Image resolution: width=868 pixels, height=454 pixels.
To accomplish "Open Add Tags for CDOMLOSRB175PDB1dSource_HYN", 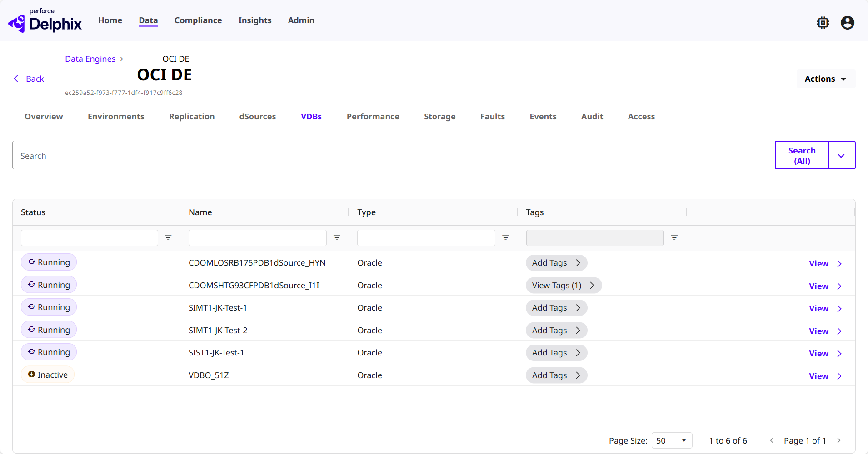I will [x=556, y=263].
